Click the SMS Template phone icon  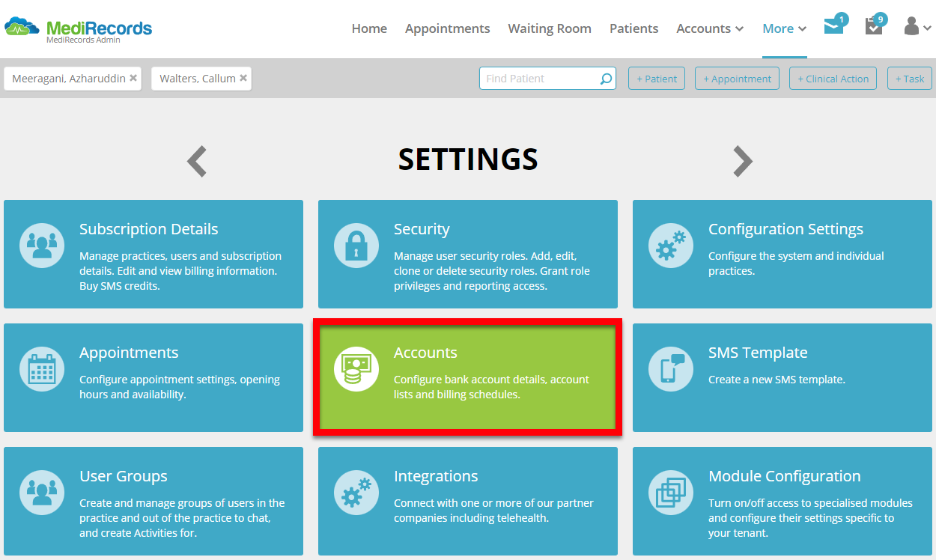point(671,368)
